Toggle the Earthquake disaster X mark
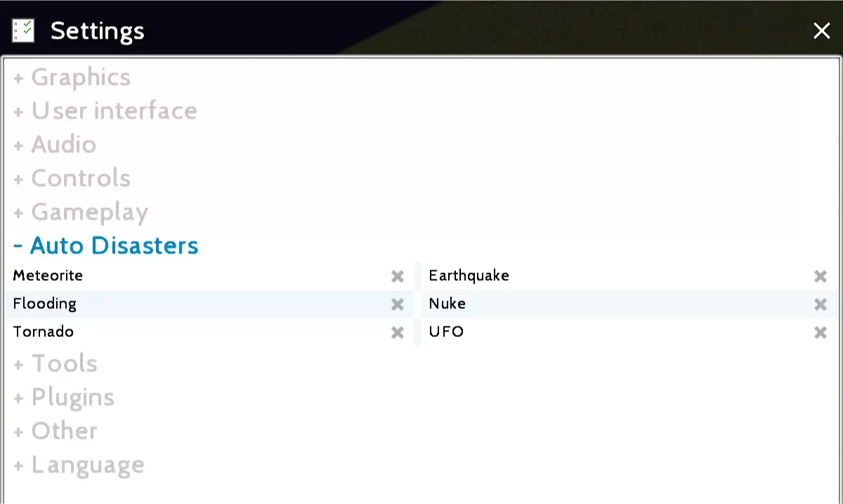The image size is (843, 504). (820, 277)
